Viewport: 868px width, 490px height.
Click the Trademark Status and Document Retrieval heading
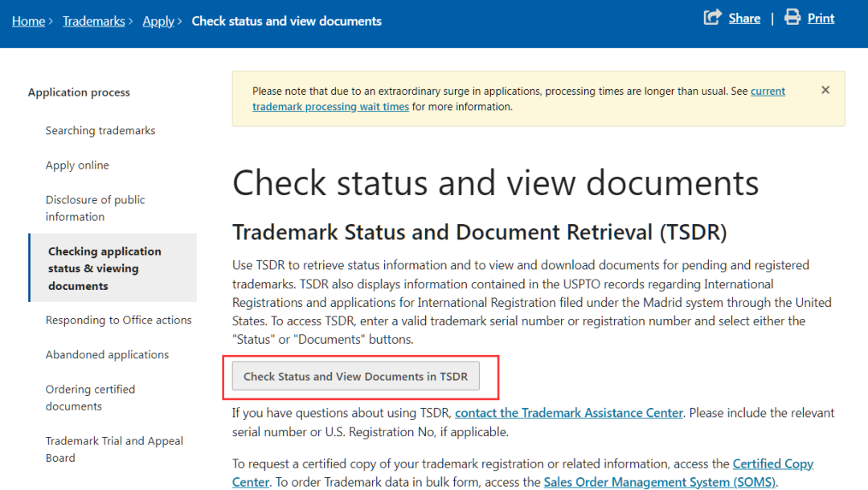coord(479,232)
